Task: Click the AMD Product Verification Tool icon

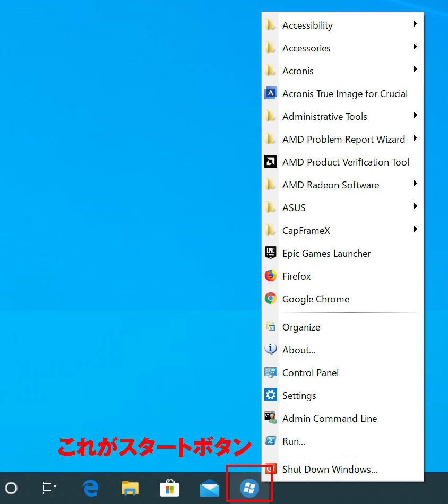Action: 271,162
